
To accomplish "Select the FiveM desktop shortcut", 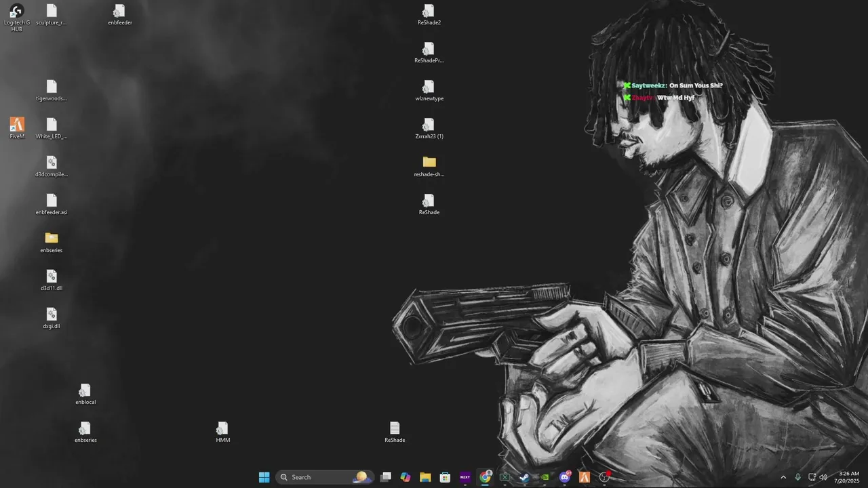I will click(x=17, y=129).
